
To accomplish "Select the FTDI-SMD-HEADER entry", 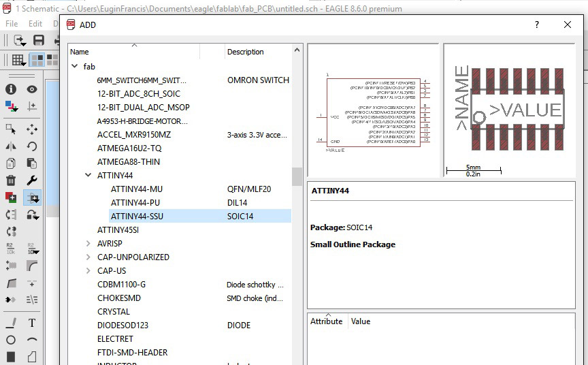I will pos(133,352).
